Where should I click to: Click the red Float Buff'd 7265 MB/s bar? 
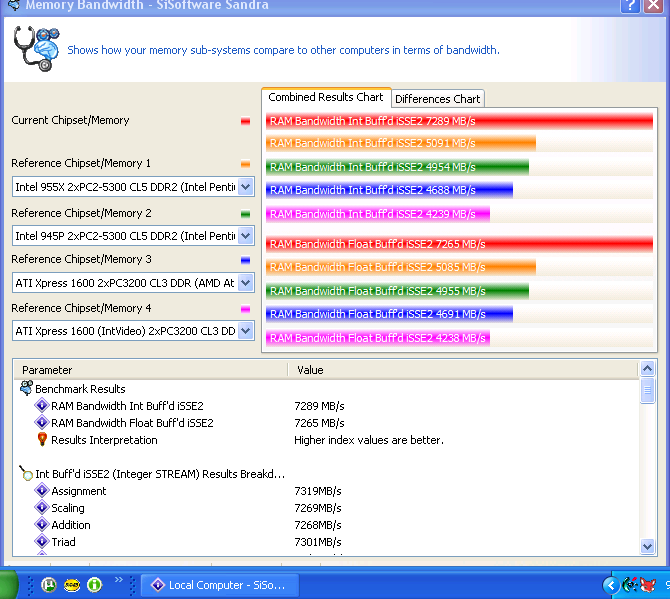pyautogui.click(x=459, y=244)
